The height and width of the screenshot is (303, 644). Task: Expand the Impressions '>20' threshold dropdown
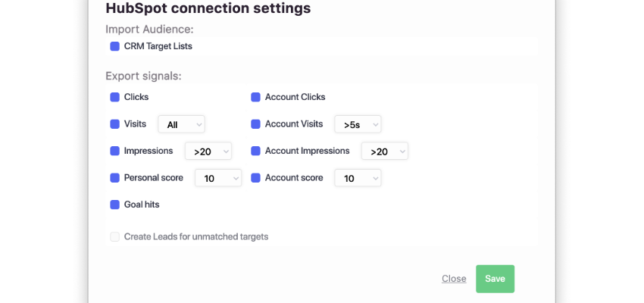(x=208, y=151)
